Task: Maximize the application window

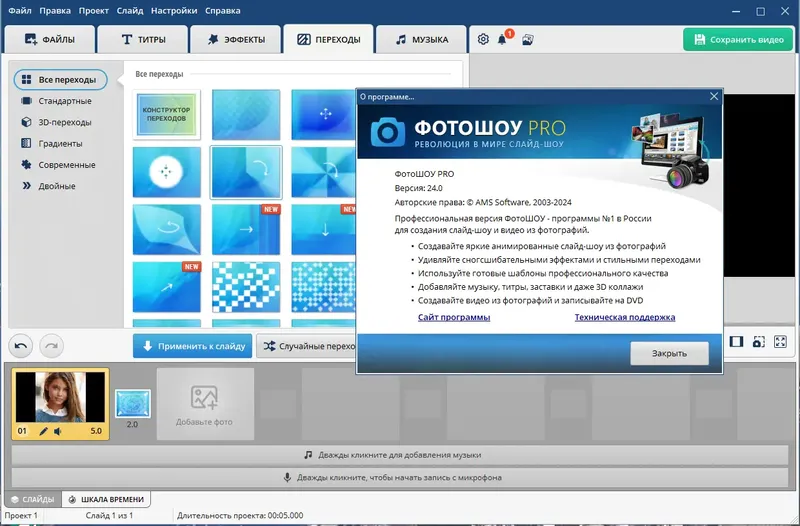Action: pos(760,11)
